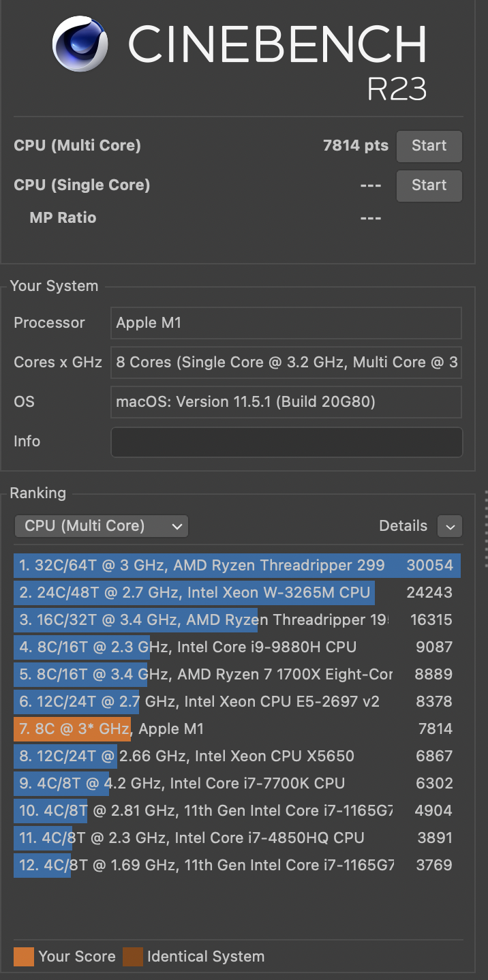The width and height of the screenshot is (488, 980).
Task: Click the Identical System brown legend swatch
Action: (133, 956)
